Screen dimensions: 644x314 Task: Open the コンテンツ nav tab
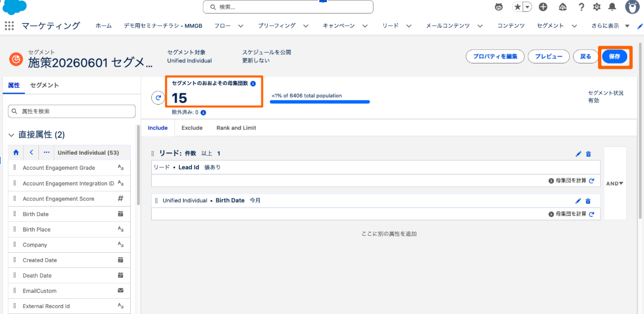[511, 26]
